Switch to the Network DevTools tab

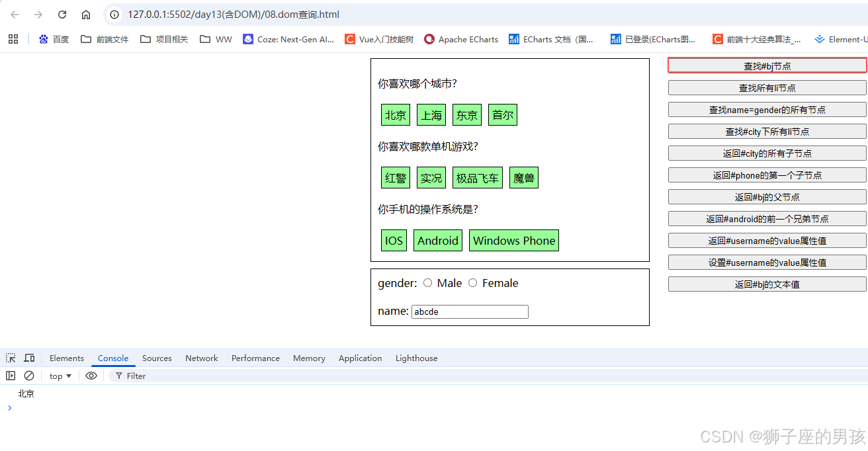click(x=202, y=358)
